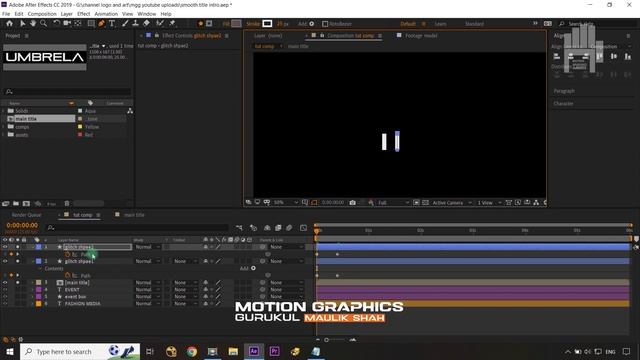Toggle the motion blur switch in timeline

click(x=289, y=228)
